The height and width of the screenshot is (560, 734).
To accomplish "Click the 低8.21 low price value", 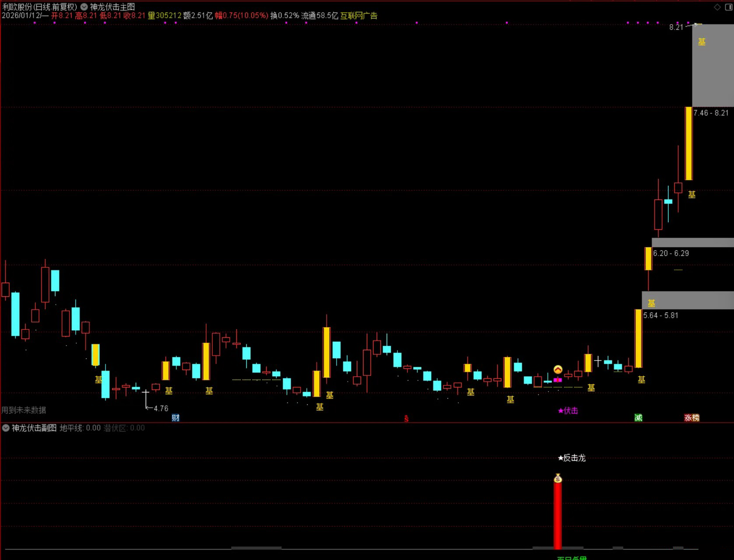I will [110, 16].
